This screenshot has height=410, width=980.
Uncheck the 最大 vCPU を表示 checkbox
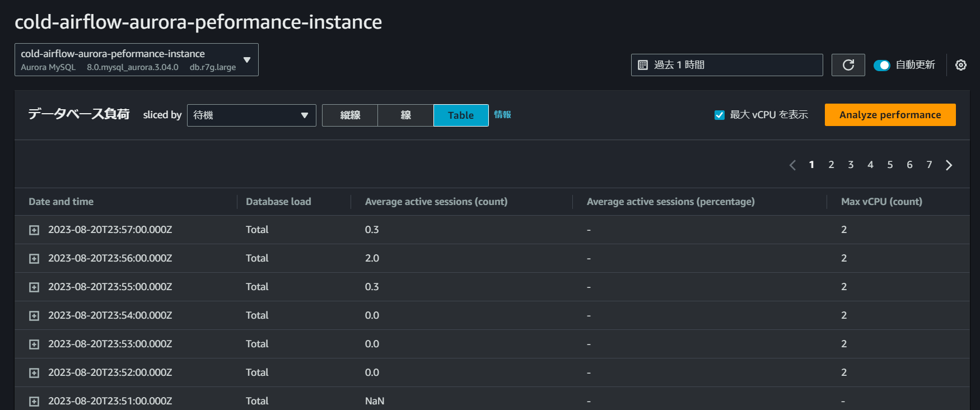coord(720,115)
